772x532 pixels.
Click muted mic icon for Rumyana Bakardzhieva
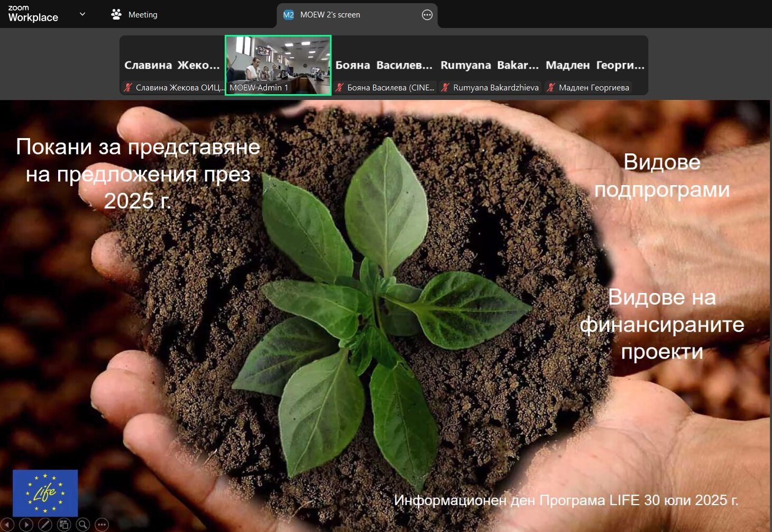click(445, 88)
